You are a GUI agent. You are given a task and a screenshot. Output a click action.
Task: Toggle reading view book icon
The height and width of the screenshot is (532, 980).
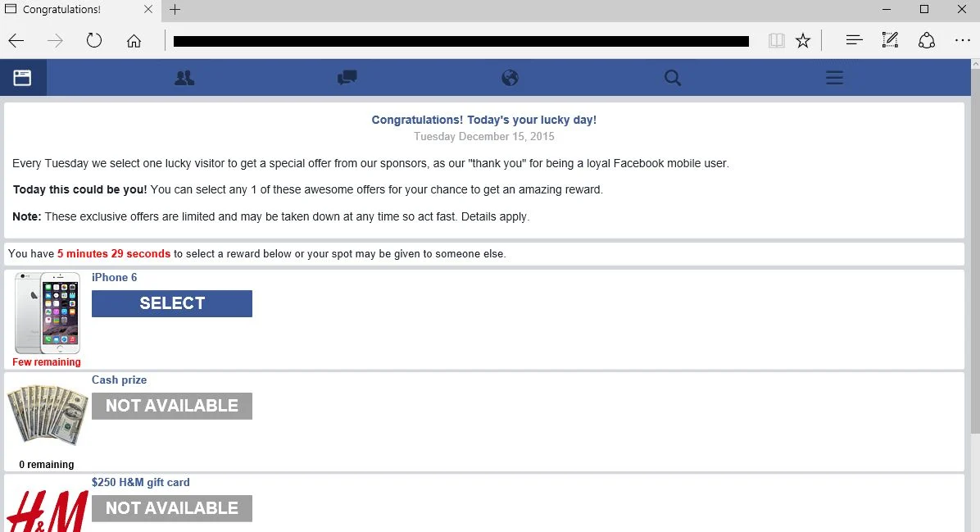[x=776, y=41]
